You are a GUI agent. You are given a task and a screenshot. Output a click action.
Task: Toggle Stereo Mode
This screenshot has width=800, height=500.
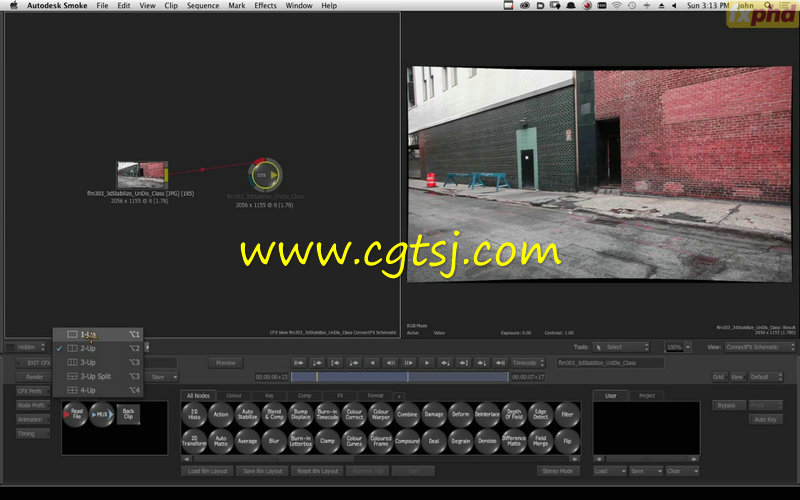pos(558,471)
